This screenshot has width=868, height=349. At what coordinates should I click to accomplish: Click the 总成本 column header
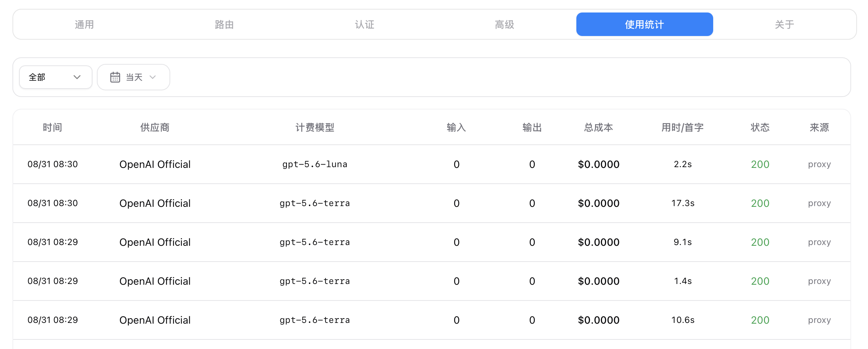pyautogui.click(x=599, y=127)
